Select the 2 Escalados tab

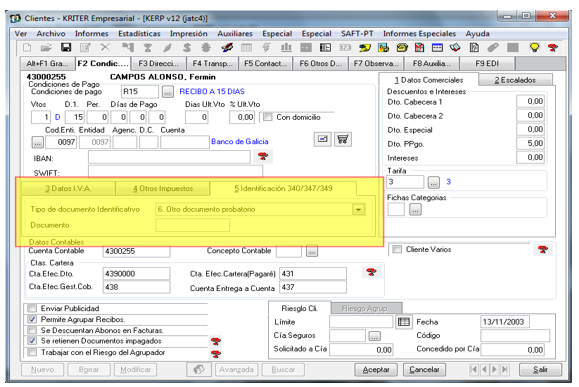click(x=515, y=80)
